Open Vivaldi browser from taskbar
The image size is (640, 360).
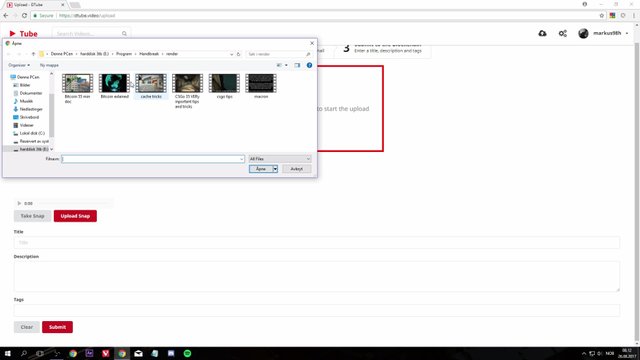click(106, 353)
